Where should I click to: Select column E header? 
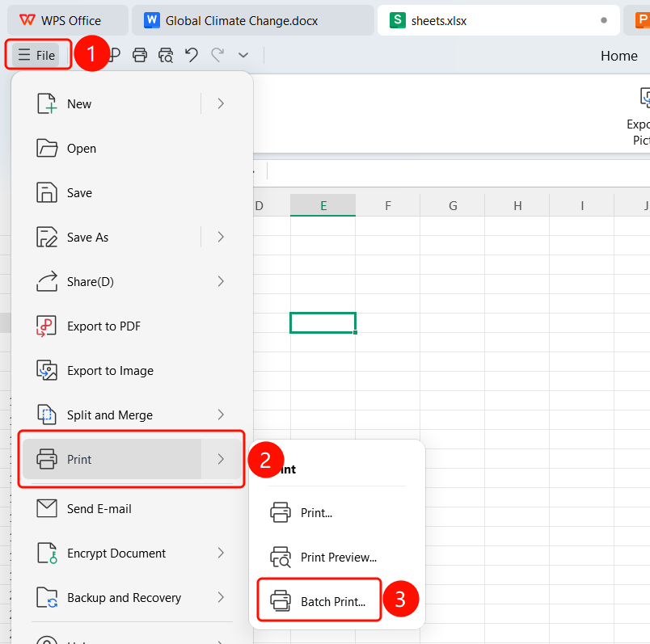[323, 205]
